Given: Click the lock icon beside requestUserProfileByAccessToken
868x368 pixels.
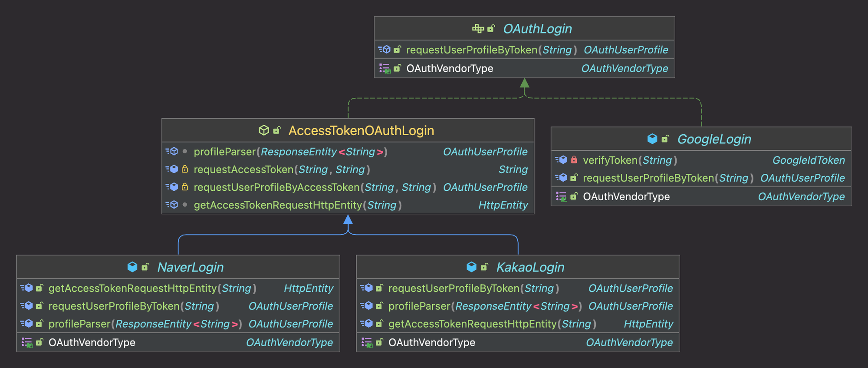Looking at the screenshot, I should pyautogui.click(x=185, y=187).
